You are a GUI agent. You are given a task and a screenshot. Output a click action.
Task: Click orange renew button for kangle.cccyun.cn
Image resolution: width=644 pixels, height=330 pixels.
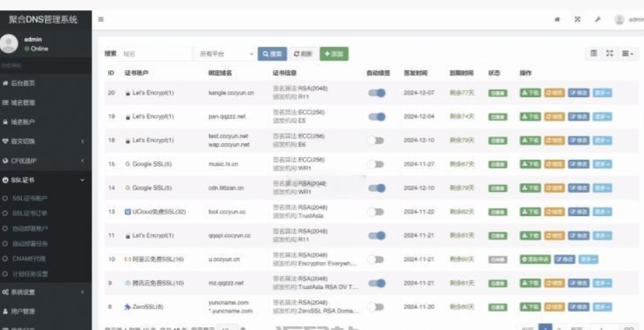(554, 93)
